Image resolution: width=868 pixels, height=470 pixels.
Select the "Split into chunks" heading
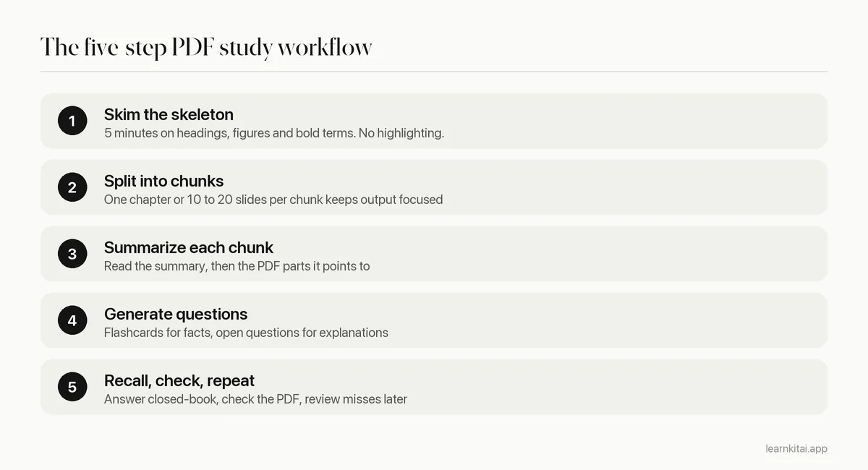click(163, 181)
